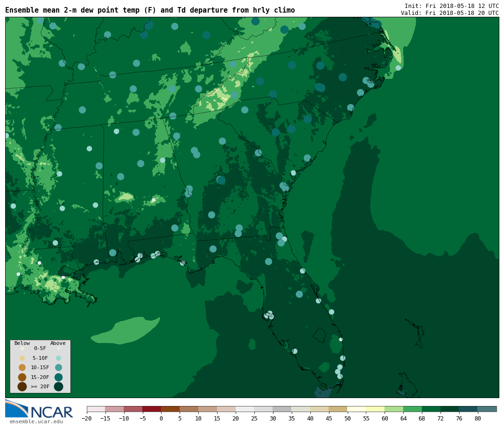Viewport: 504px width, 427px height.
Task: Pick the 60 to 64 light green colorbar swatch
Action: point(394,409)
